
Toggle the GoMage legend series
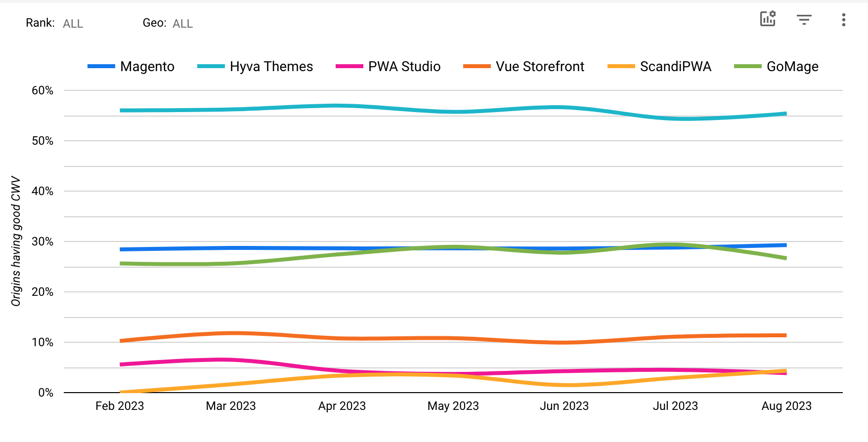(776, 66)
